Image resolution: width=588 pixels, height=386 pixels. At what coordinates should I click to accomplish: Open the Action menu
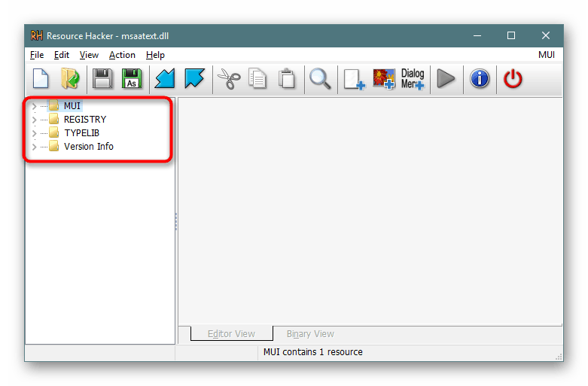[x=122, y=55]
